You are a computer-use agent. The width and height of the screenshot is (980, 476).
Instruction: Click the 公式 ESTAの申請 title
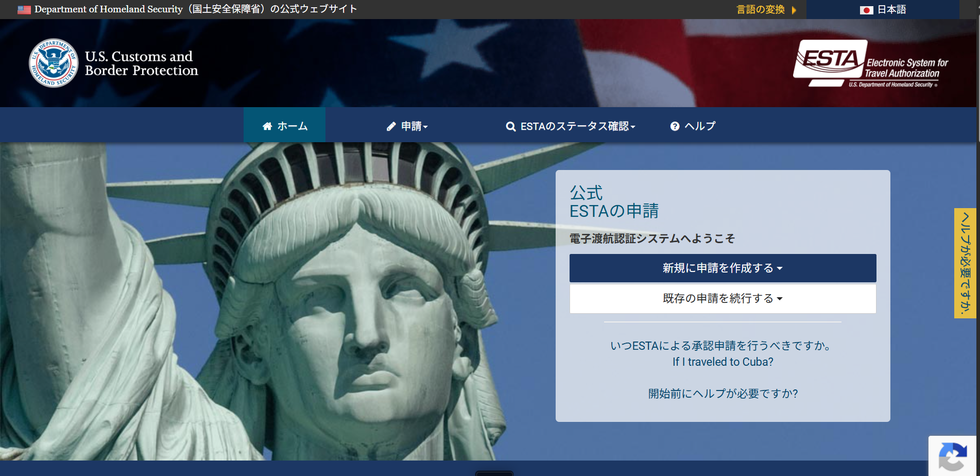(614, 201)
